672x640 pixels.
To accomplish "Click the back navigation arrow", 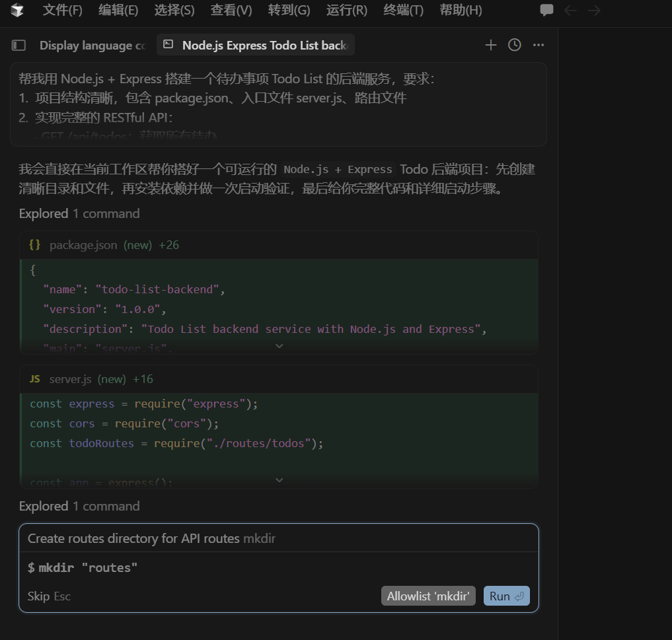I will tap(570, 10).
